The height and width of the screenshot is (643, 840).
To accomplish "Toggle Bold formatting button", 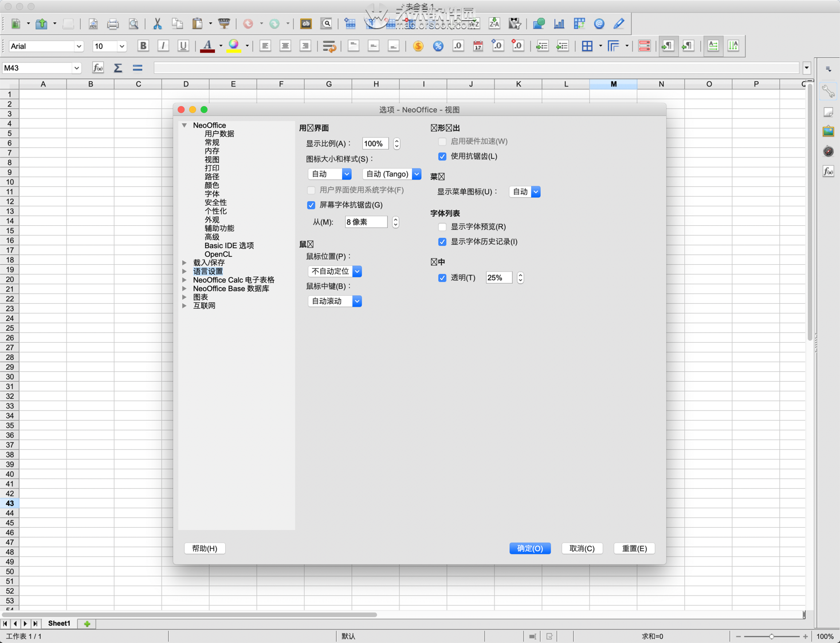I will click(143, 46).
